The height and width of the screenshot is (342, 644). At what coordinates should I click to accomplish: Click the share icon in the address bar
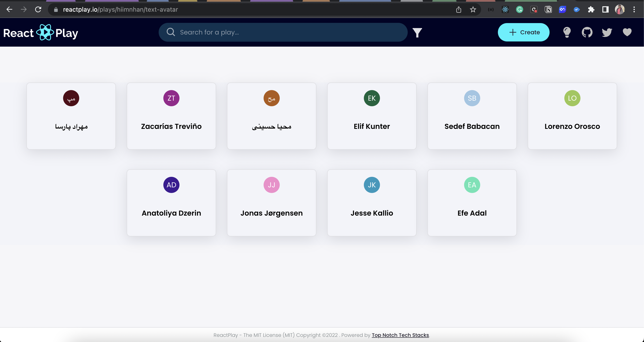[458, 9]
